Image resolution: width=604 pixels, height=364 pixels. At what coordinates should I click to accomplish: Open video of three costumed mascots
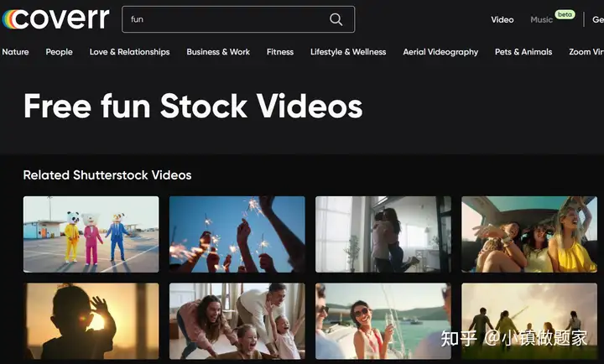[91, 234]
